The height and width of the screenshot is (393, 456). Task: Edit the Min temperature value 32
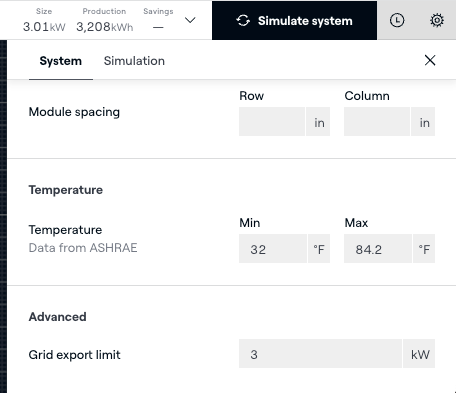pos(273,249)
